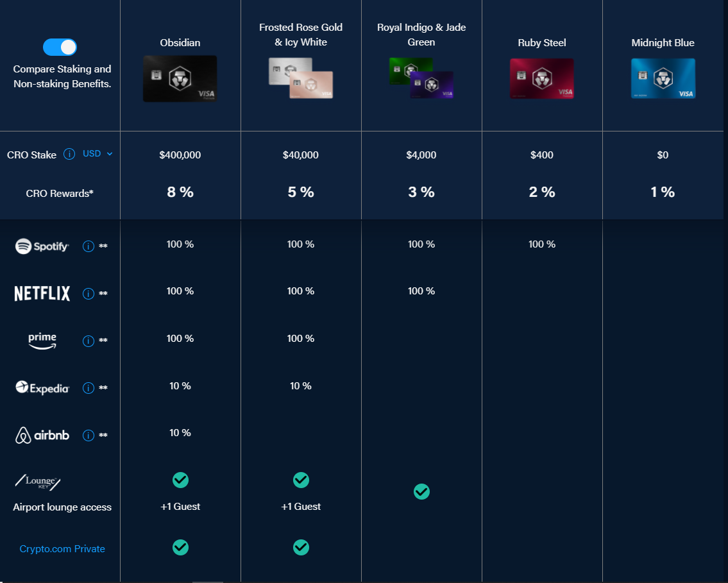Select the Midnight Blue card image
Image resolution: width=728 pixels, height=583 pixels.
663,78
